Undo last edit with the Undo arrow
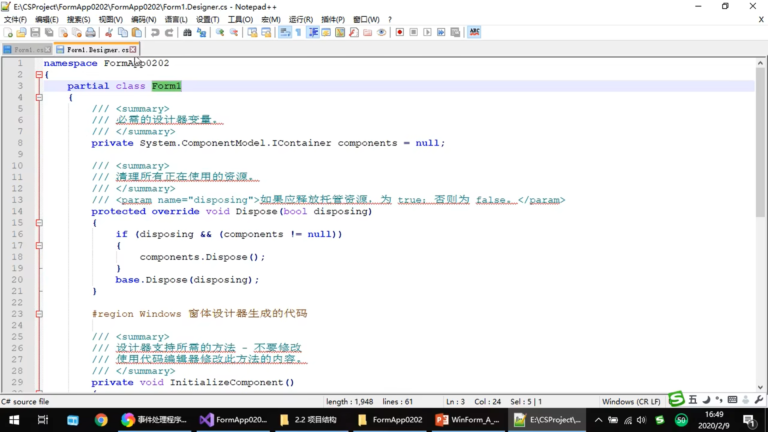This screenshot has height=432, width=768. [155, 32]
